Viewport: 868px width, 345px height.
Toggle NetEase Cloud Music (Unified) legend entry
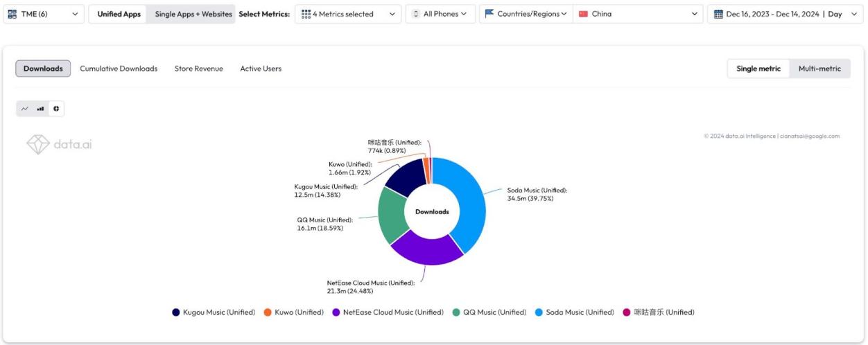point(388,312)
